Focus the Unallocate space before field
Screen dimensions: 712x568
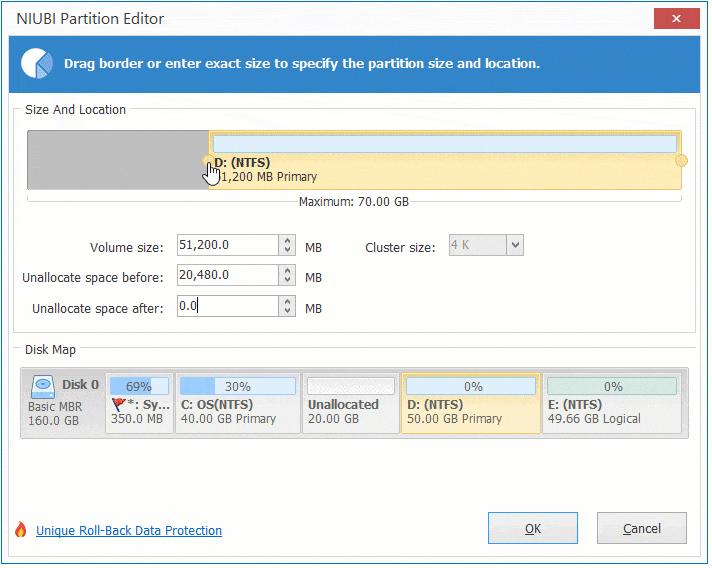(226, 276)
